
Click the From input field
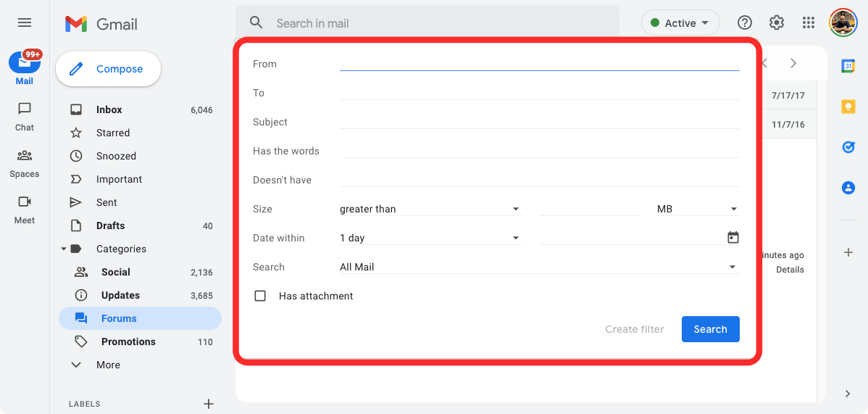[x=539, y=63]
